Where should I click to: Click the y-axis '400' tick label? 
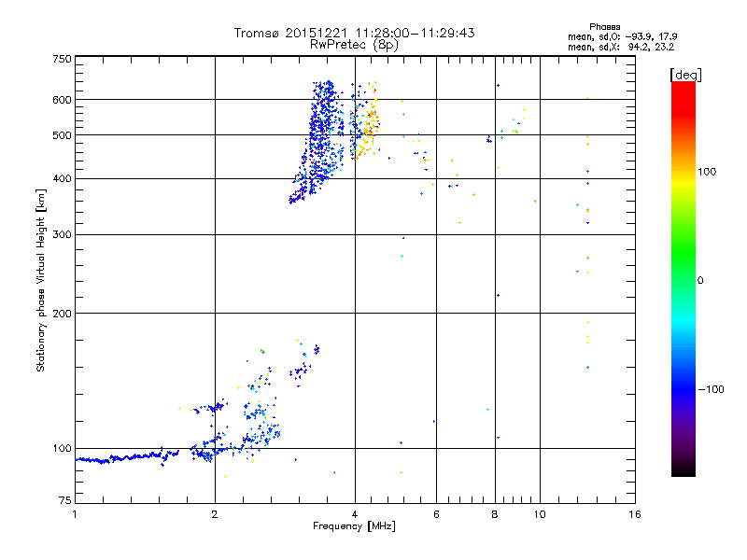coord(62,178)
